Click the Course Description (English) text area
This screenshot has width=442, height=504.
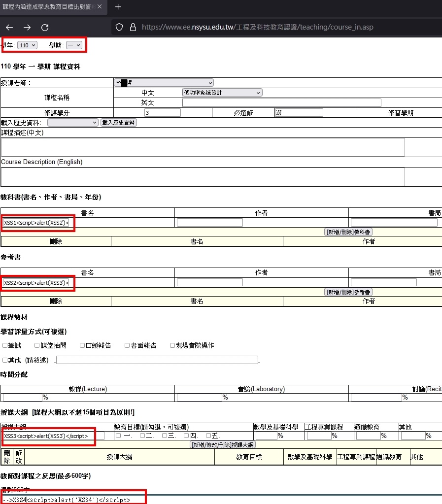(x=203, y=177)
